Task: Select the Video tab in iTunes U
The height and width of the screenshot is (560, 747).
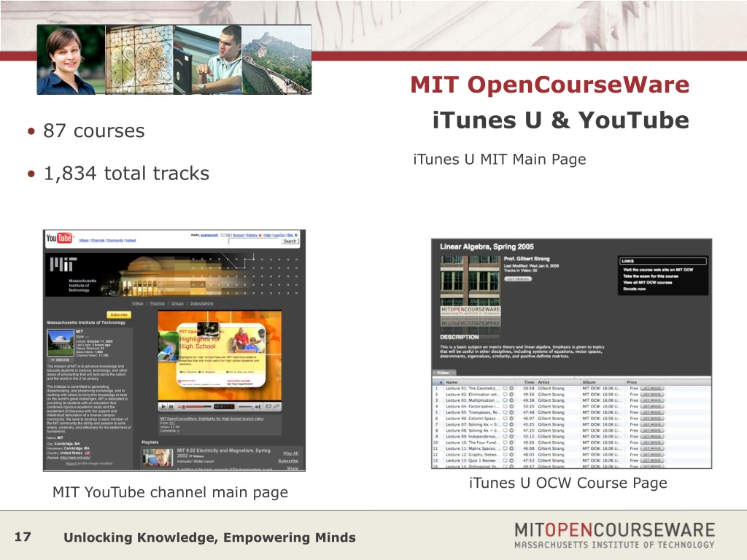Action: tap(444, 373)
